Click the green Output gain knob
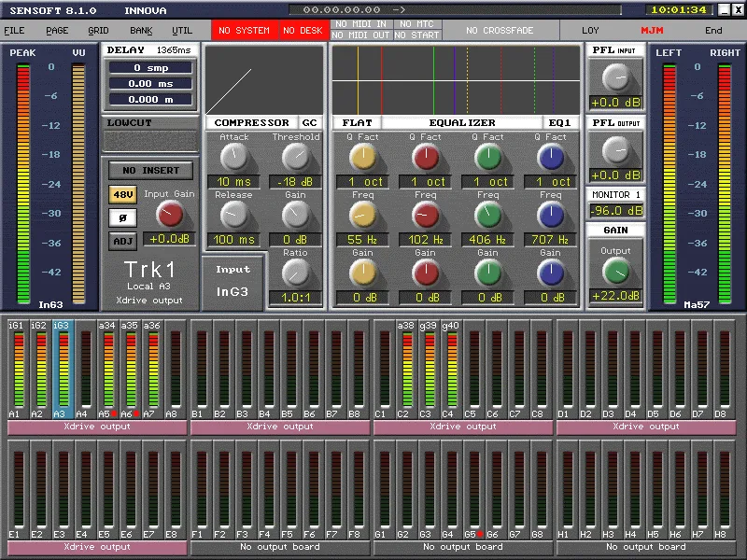Screen dimensions: 747x560 click(x=616, y=272)
